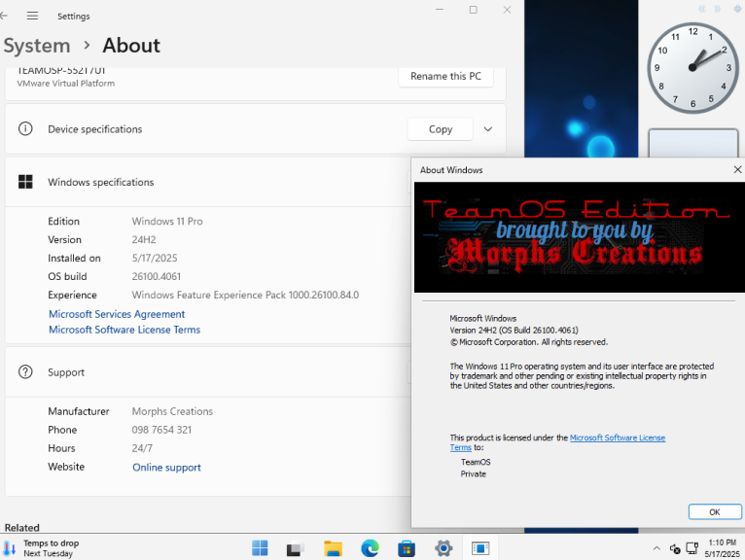
Task: Launch Microsoft Edge from taskbar
Action: (370, 548)
